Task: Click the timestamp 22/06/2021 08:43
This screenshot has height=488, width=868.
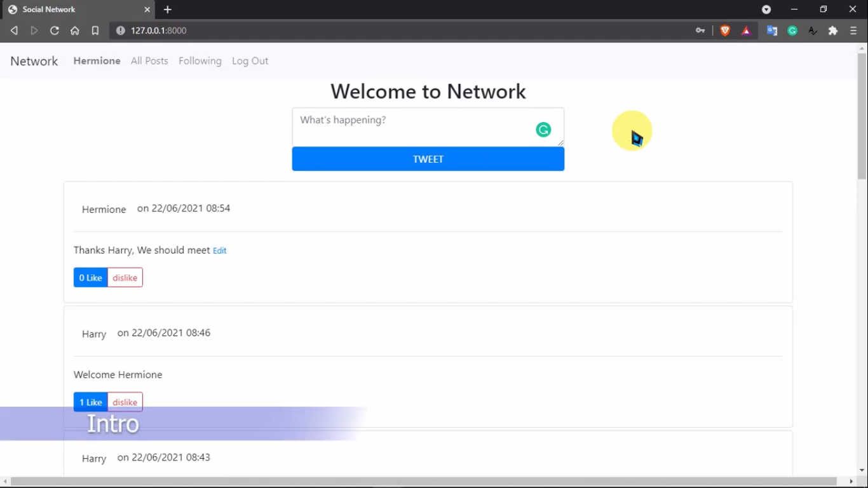Action: pos(171,457)
